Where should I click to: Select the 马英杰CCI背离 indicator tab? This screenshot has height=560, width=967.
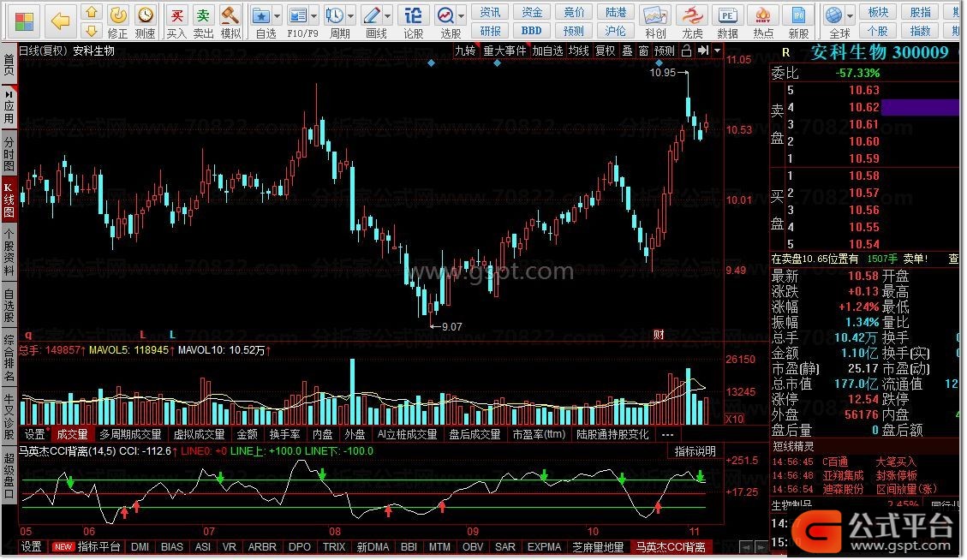coord(671,547)
